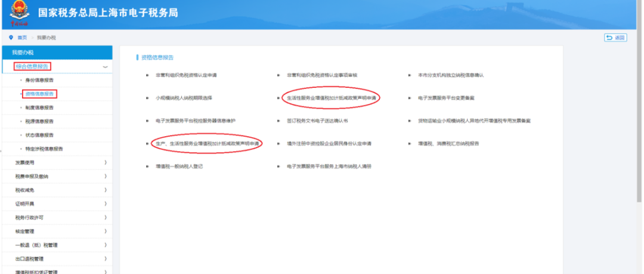Open 签订税务文书电子送达确认书 link
Screen dimensions: 644x274
pos(317,121)
